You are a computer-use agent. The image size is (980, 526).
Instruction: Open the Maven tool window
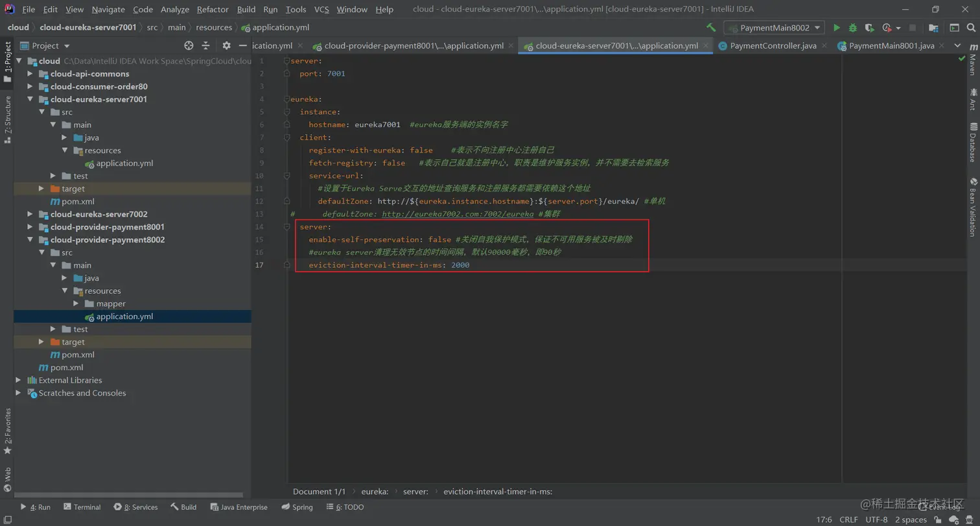tap(972, 59)
